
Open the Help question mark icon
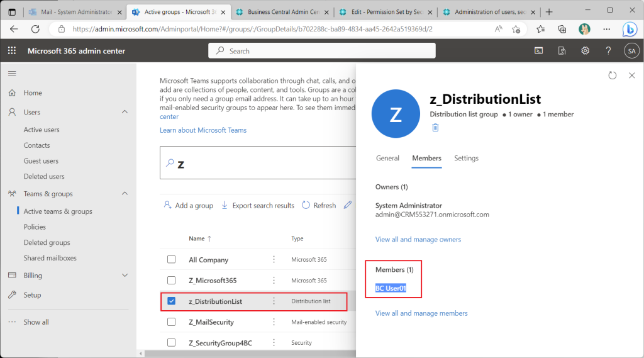(x=608, y=50)
